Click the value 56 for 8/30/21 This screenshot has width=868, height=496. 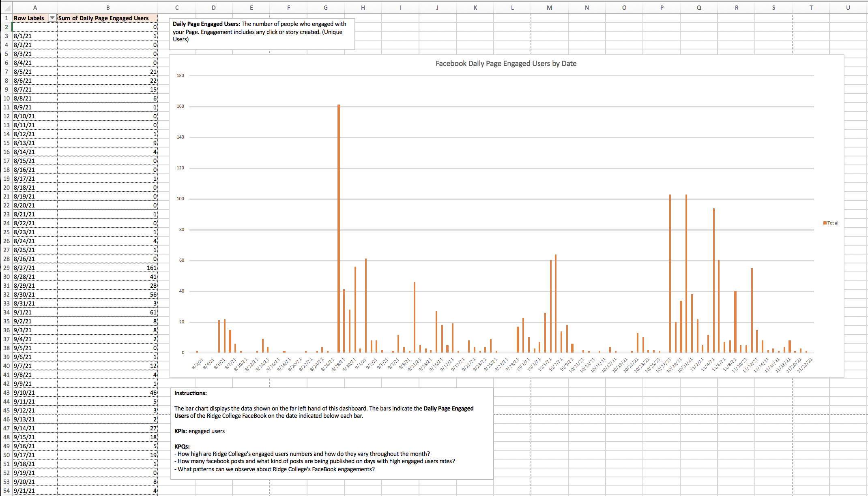click(107, 295)
